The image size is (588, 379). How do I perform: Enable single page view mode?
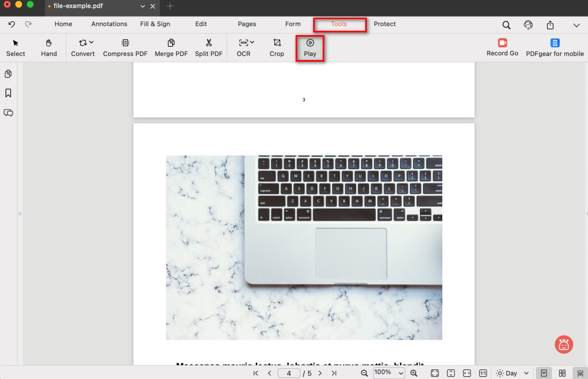(543, 373)
